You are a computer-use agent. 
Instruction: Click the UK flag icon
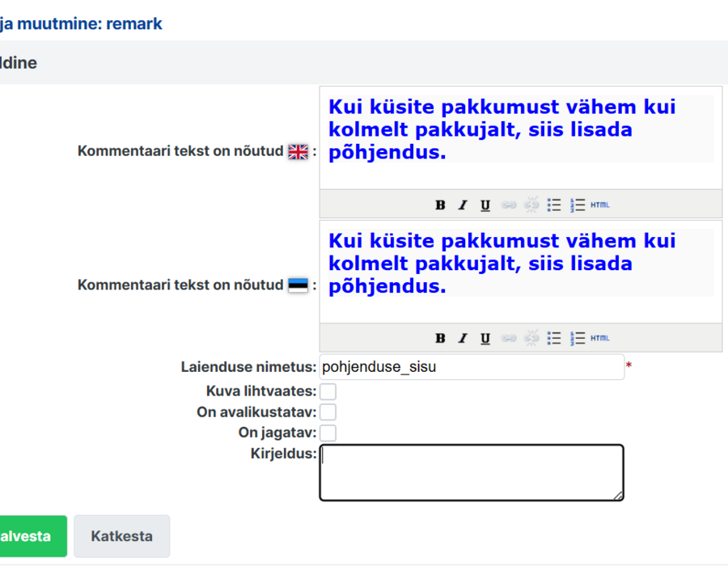point(298,152)
